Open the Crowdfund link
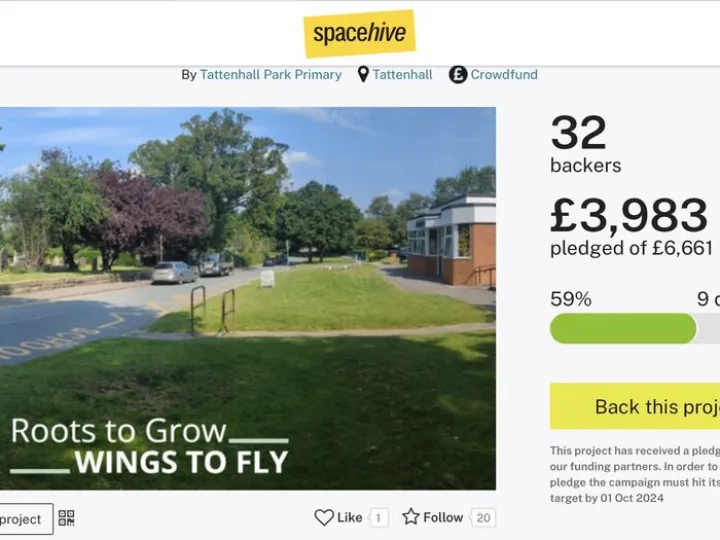Screen dimensions: 720x540 click(504, 75)
